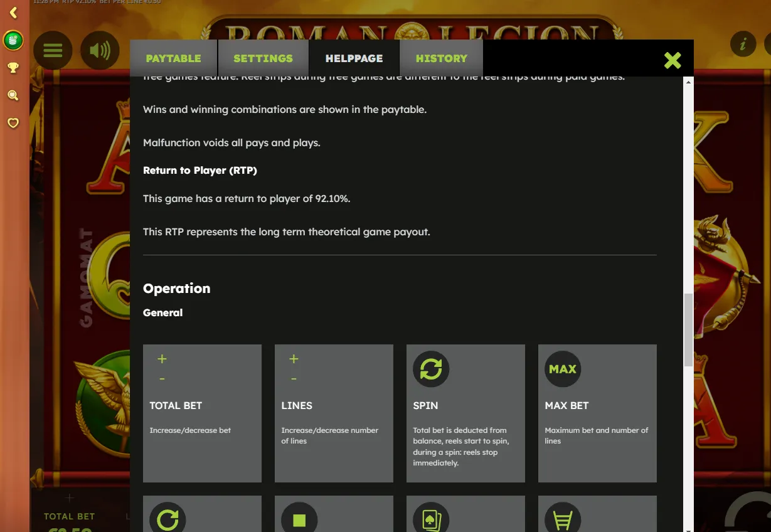Click the text "Malfunction voids all pays and plays."
This screenshot has width=771, height=532.
pos(231,143)
